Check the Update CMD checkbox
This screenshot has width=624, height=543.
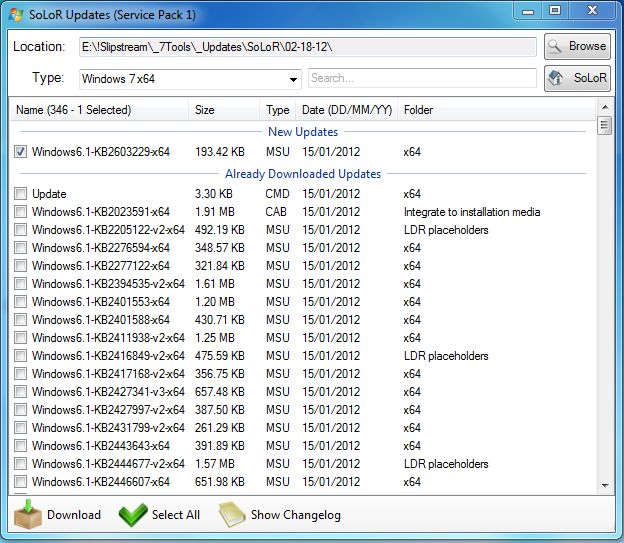pyautogui.click(x=20, y=194)
